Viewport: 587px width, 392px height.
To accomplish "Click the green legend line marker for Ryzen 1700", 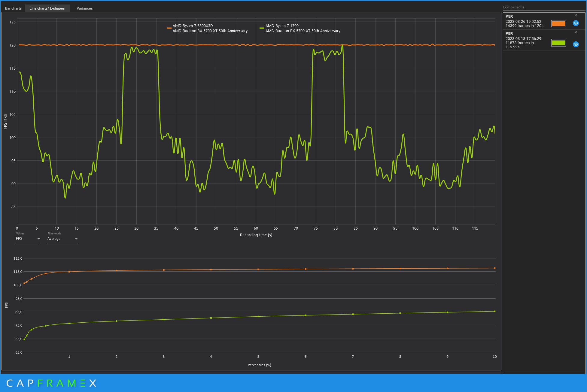I will click(x=262, y=28).
